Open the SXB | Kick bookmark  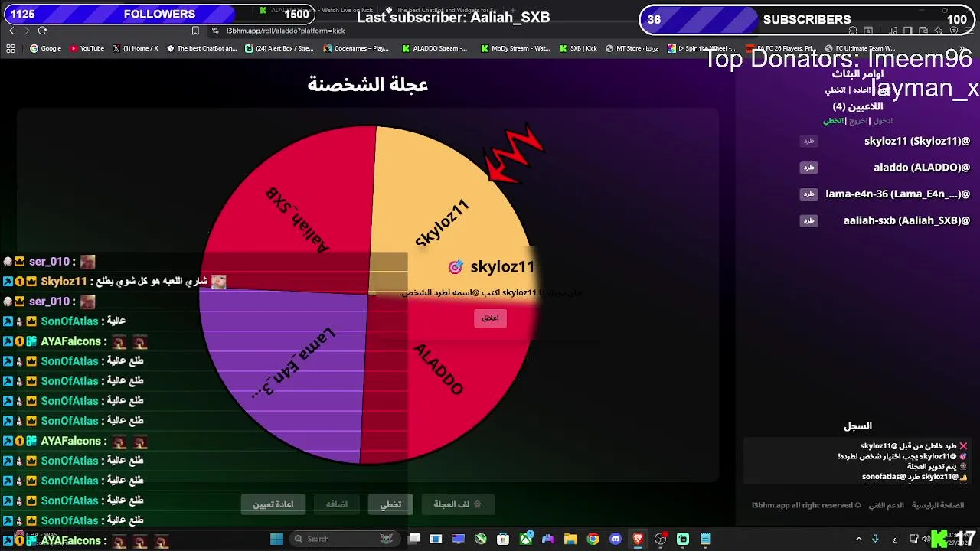point(578,48)
